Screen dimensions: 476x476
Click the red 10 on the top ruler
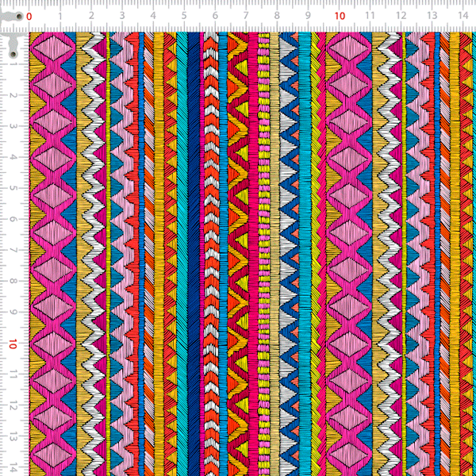pyautogui.click(x=340, y=16)
